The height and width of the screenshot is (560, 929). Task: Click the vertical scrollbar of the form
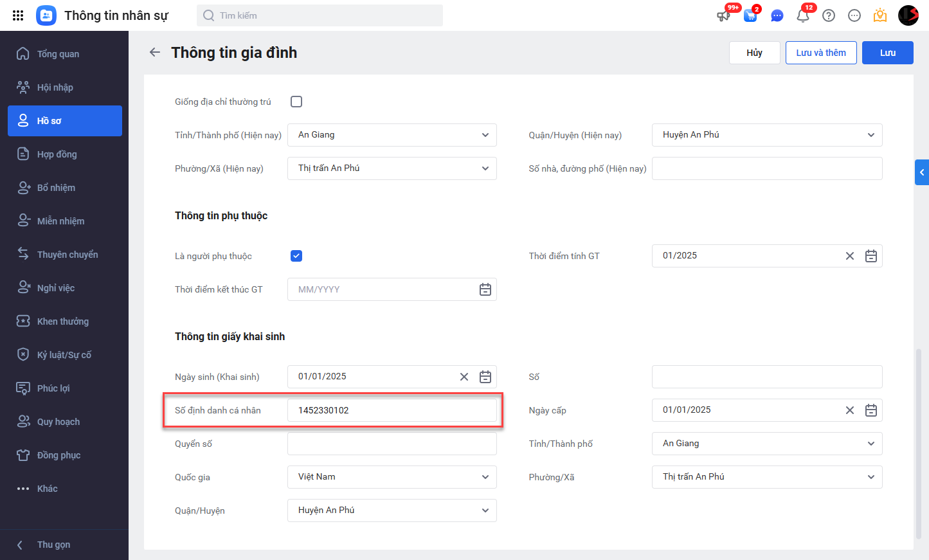click(x=919, y=444)
